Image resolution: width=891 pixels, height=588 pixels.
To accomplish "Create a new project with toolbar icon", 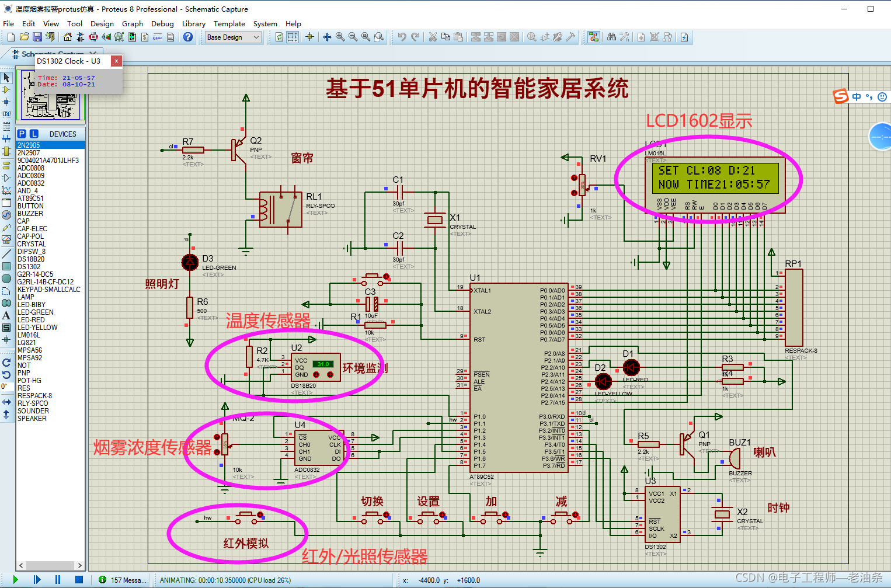I will tap(11, 37).
